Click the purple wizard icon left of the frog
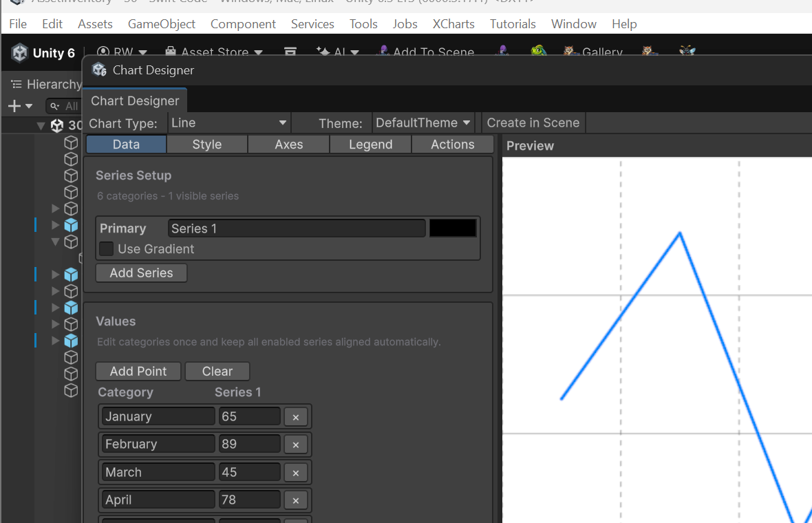The image size is (812, 523). tap(502, 51)
